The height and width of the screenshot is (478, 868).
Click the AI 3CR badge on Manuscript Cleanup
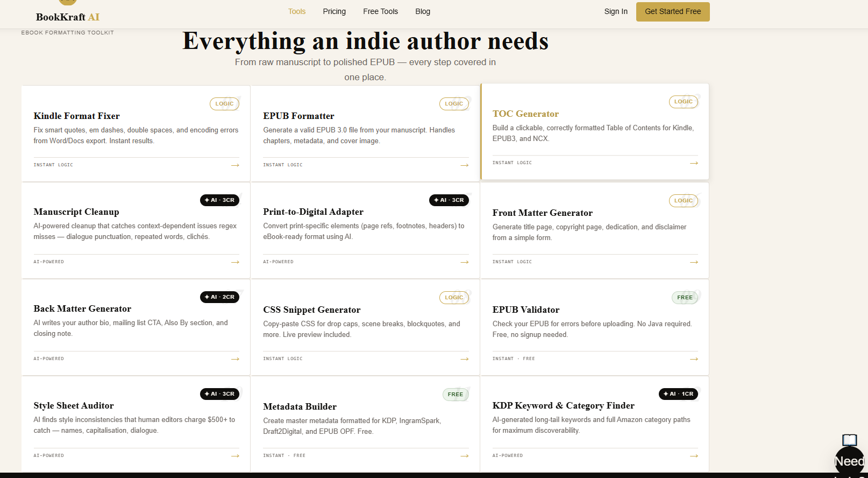point(219,200)
